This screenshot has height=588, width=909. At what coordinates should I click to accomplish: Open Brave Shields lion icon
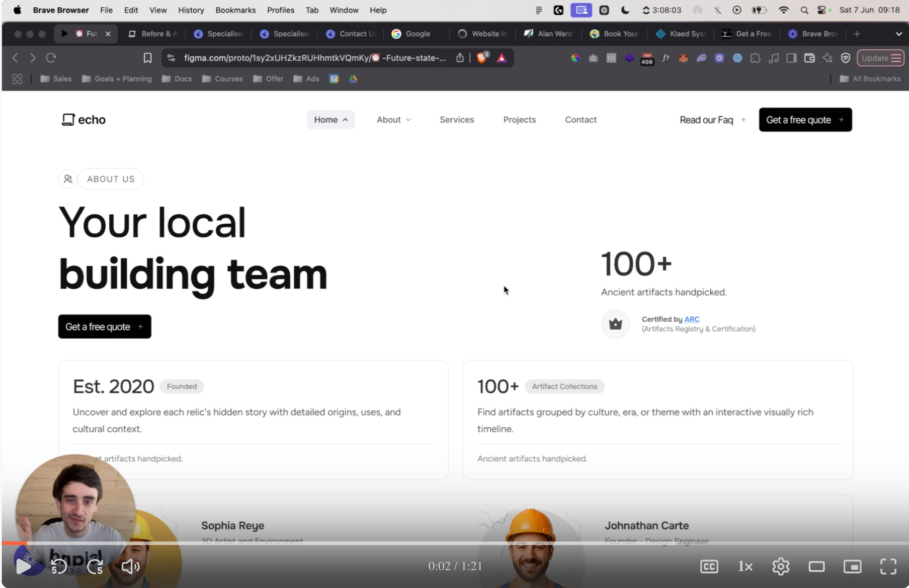(482, 58)
